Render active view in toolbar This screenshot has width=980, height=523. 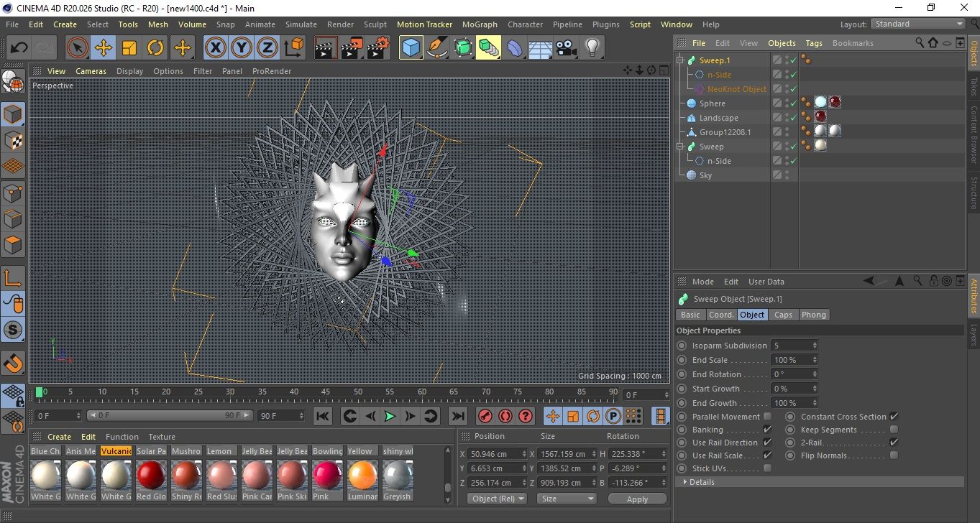[x=326, y=48]
